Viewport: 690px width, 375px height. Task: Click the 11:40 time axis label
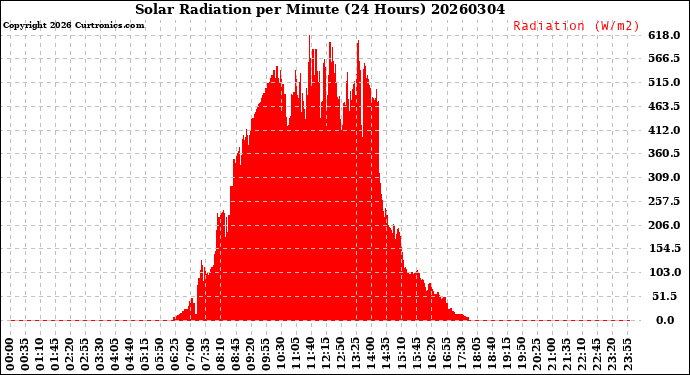(311, 355)
